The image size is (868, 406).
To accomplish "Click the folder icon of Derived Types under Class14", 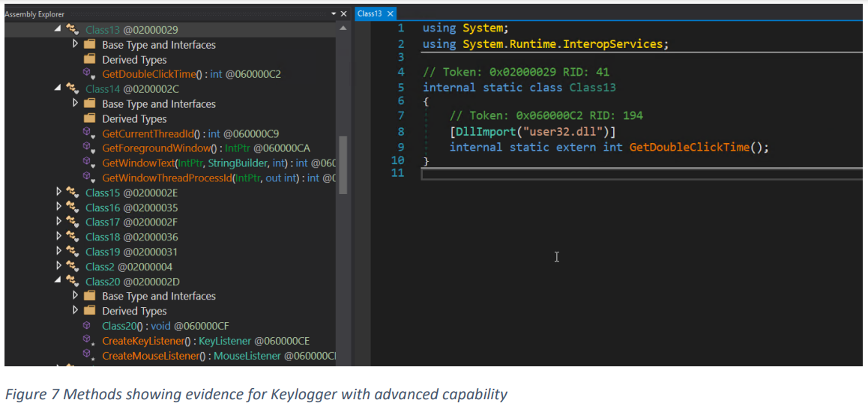I will click(x=89, y=118).
